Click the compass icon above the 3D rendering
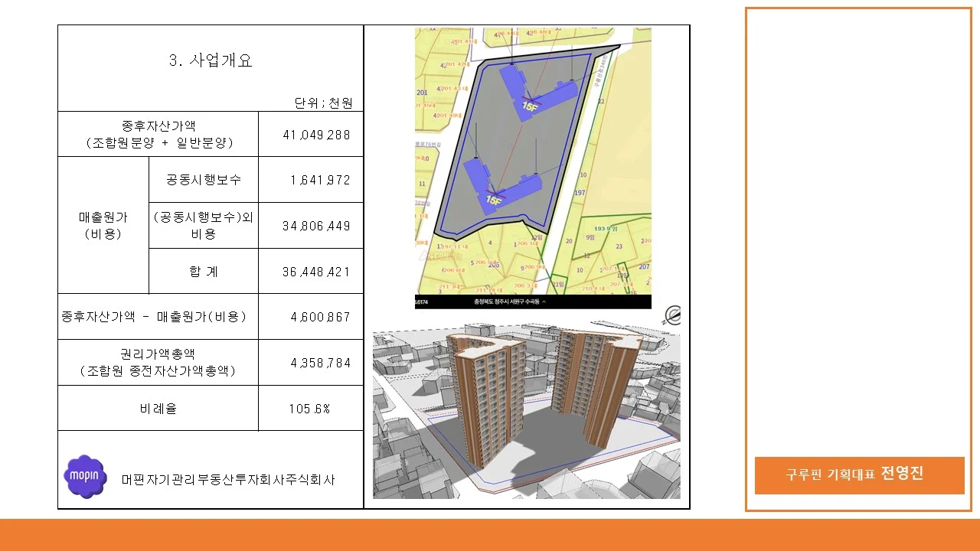The width and height of the screenshot is (980, 551). point(672,315)
